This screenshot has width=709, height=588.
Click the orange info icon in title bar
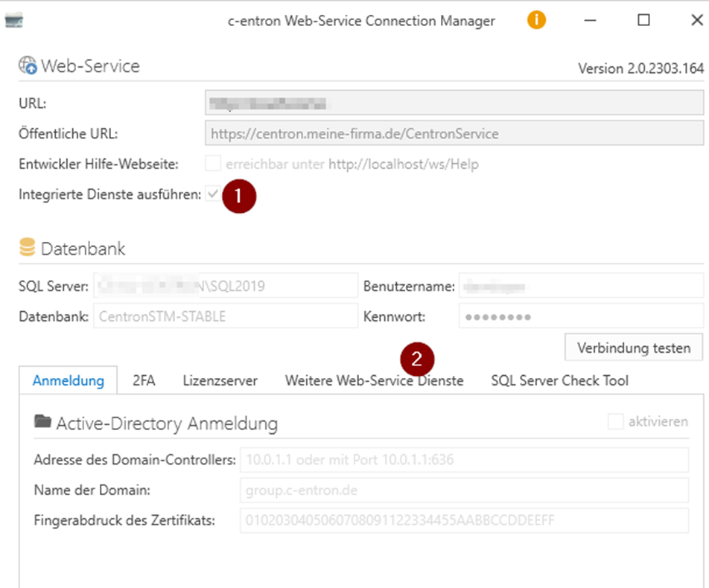[536, 20]
